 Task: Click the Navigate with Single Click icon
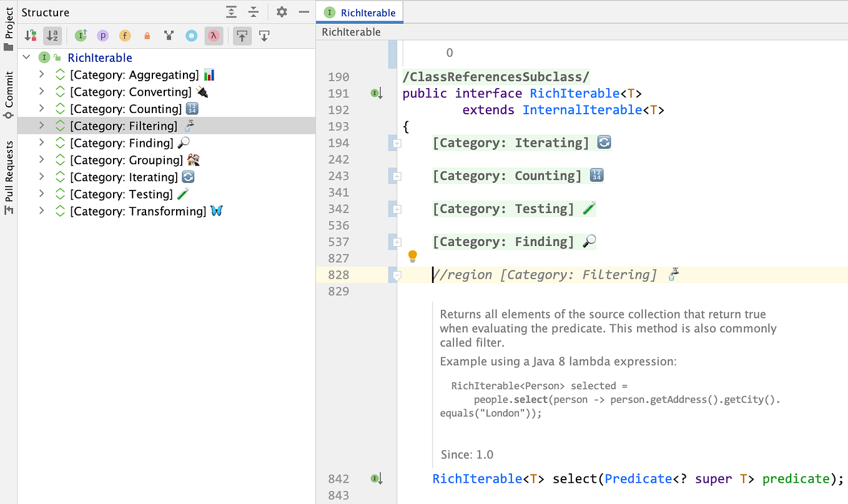click(x=242, y=36)
